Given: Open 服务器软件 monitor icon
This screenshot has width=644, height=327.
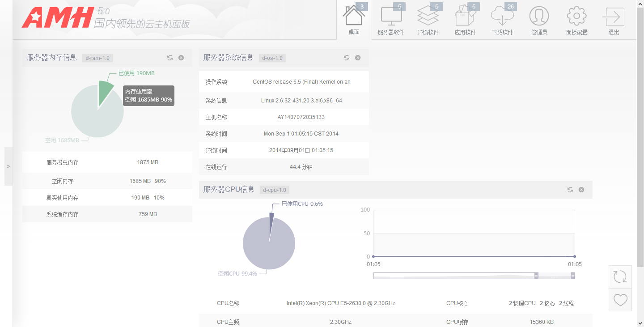Looking at the screenshot, I should (391, 17).
